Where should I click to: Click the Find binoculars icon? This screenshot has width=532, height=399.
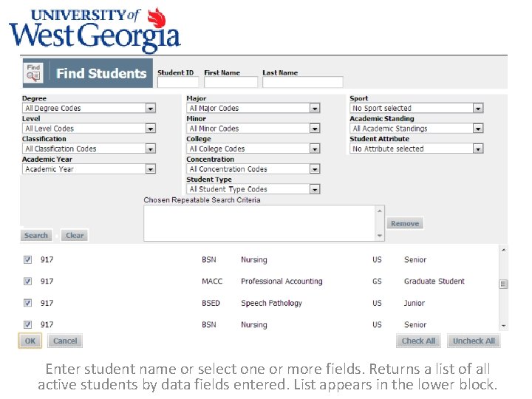(34, 72)
